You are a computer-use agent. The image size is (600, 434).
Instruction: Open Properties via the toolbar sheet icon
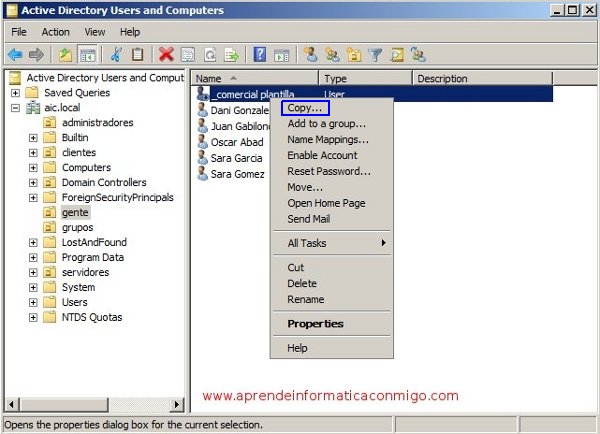click(188, 55)
